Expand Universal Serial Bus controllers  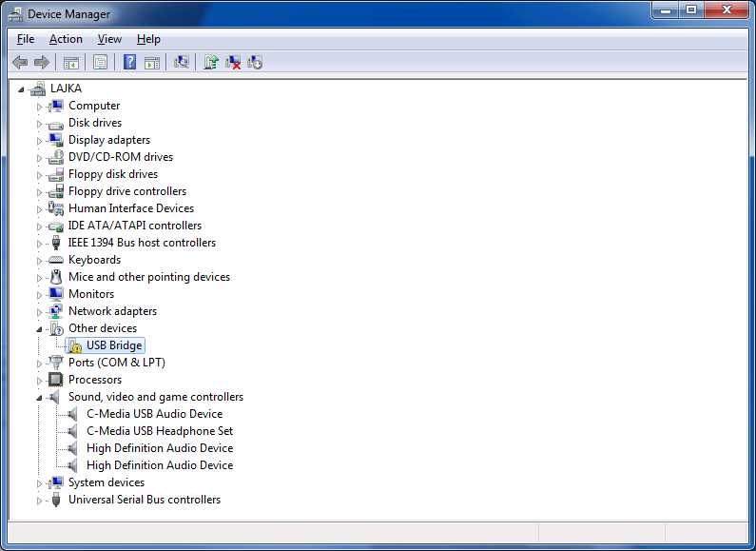pos(40,501)
